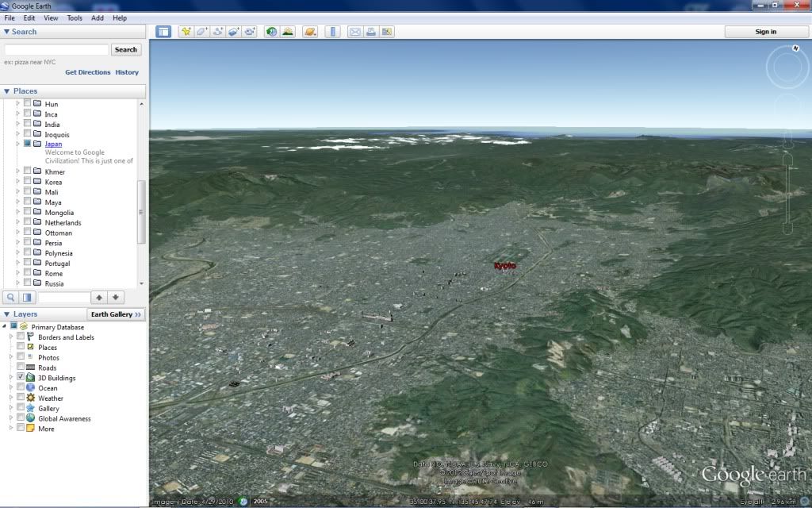Toggle sunlight across the landscape
The width and height of the screenshot is (812, 508).
(287, 32)
